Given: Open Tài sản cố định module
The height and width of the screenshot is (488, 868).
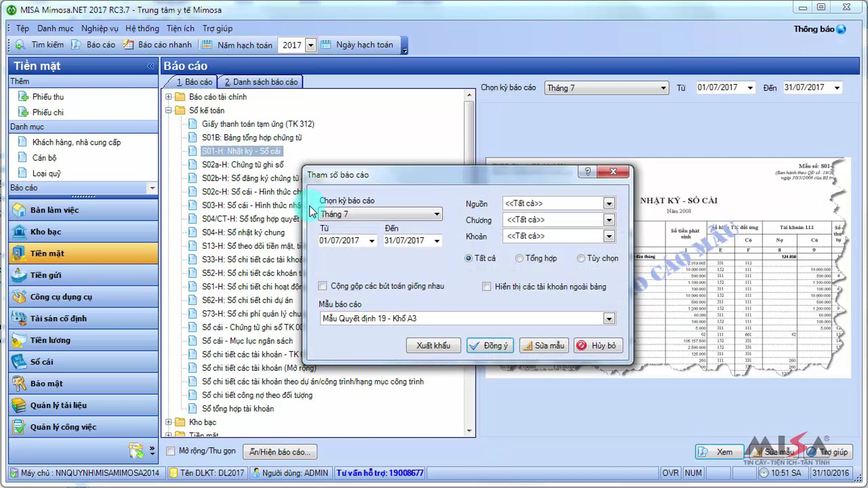Looking at the screenshot, I should (x=83, y=318).
